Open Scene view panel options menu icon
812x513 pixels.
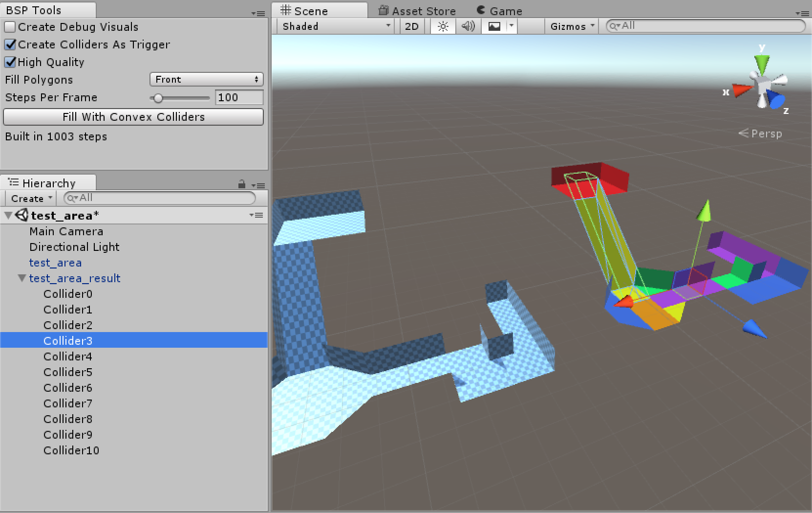(802, 13)
